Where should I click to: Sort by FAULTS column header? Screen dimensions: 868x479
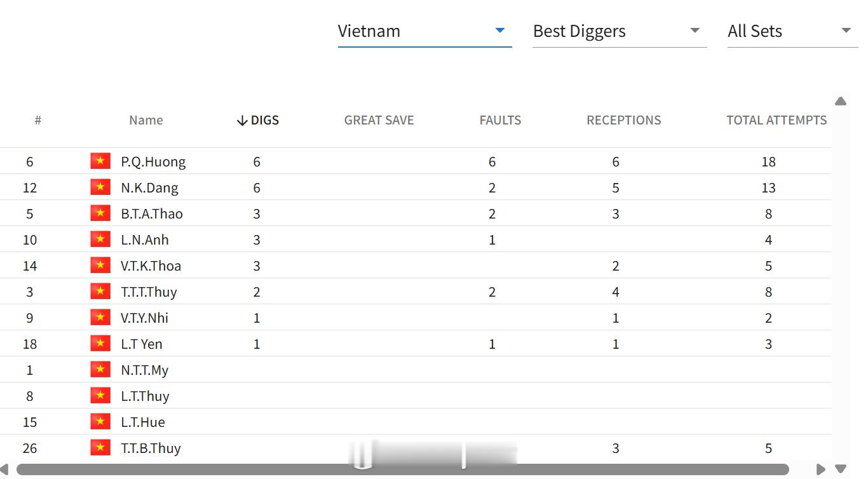[x=500, y=120]
